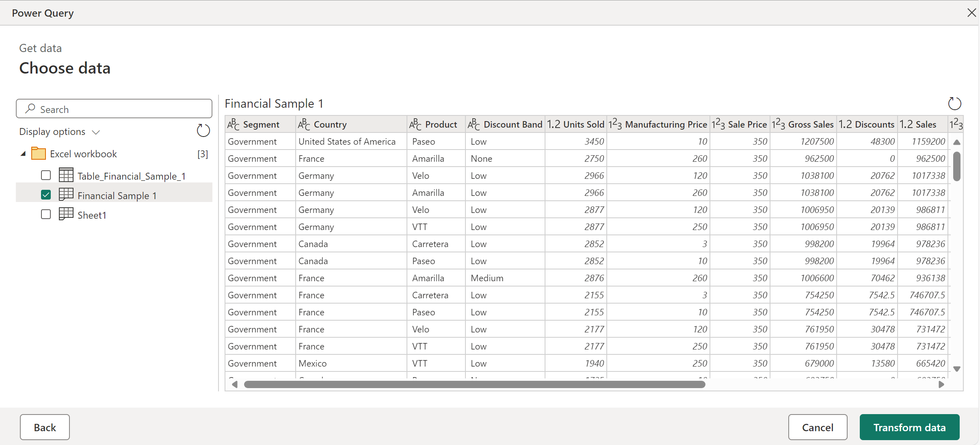
Task: Click the Back button
Action: (45, 427)
